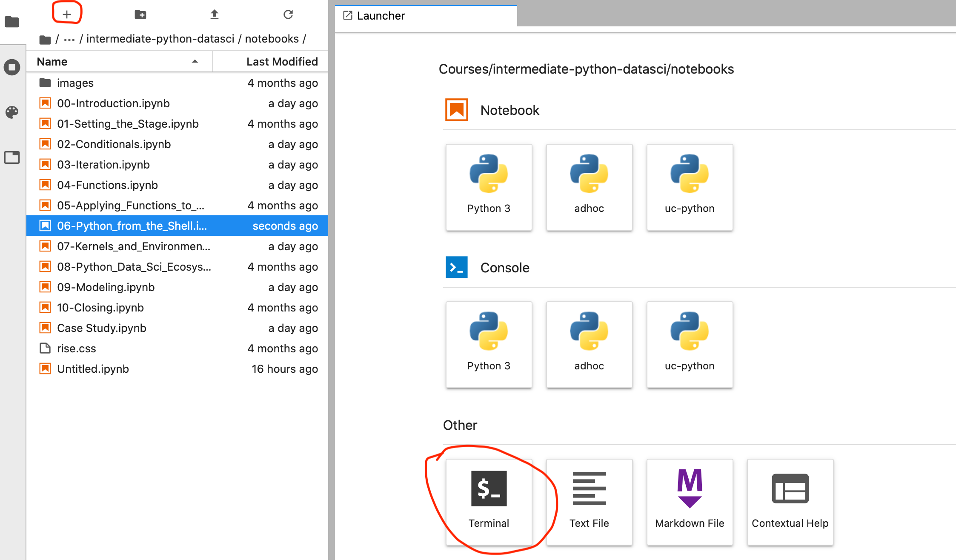Click the New Launcher plus button

(67, 14)
